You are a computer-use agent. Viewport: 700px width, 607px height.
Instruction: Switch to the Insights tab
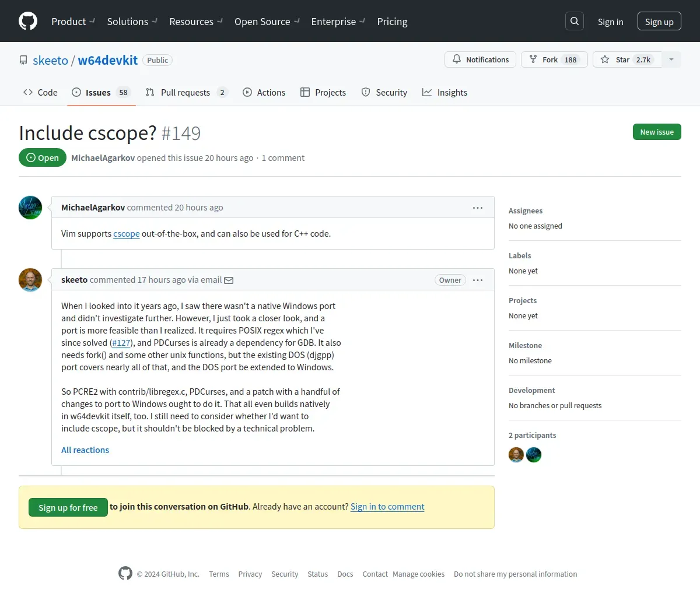click(x=444, y=92)
